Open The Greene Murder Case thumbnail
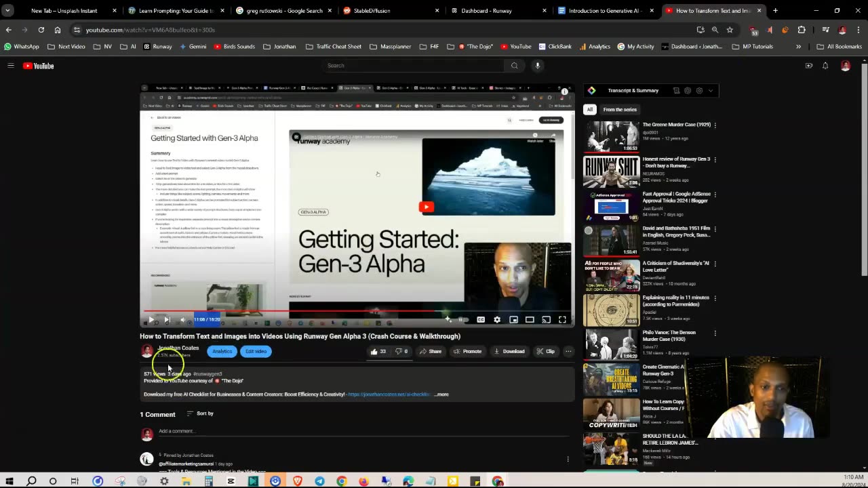 click(612, 136)
